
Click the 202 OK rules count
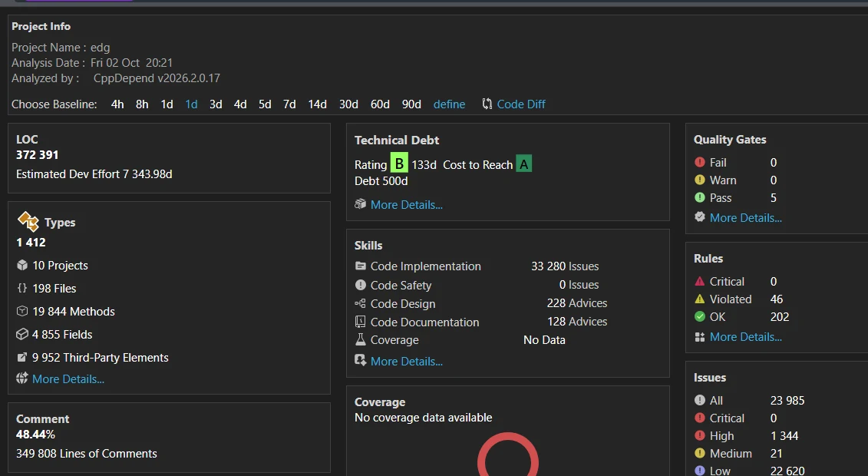(780, 316)
